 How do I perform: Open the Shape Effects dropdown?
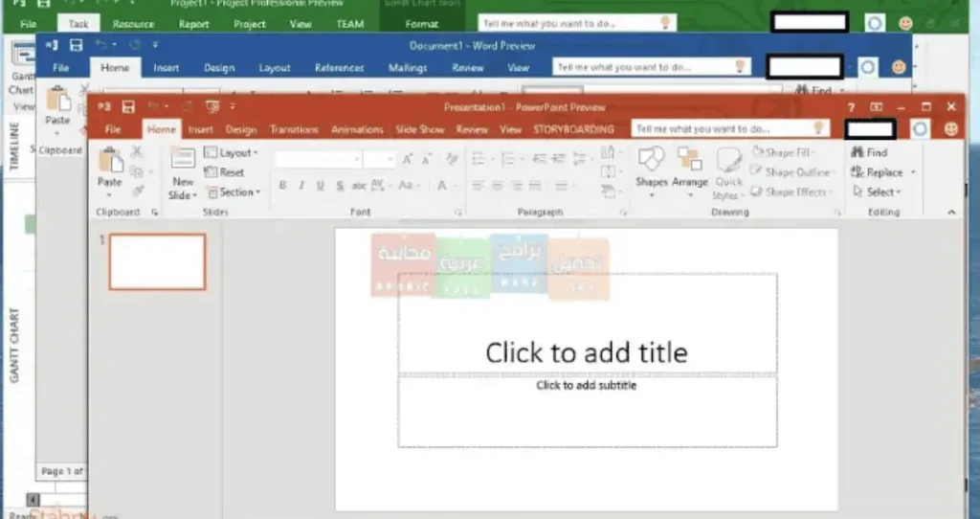(792, 192)
